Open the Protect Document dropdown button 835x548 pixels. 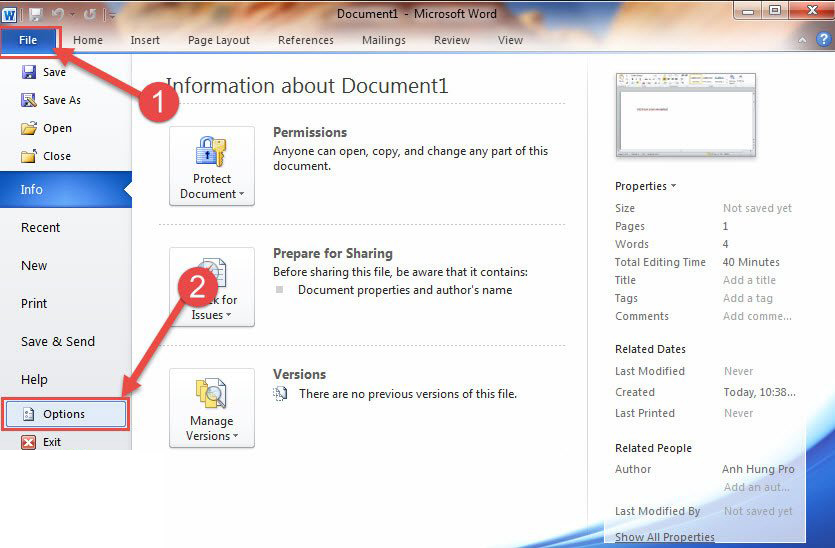click(x=211, y=166)
